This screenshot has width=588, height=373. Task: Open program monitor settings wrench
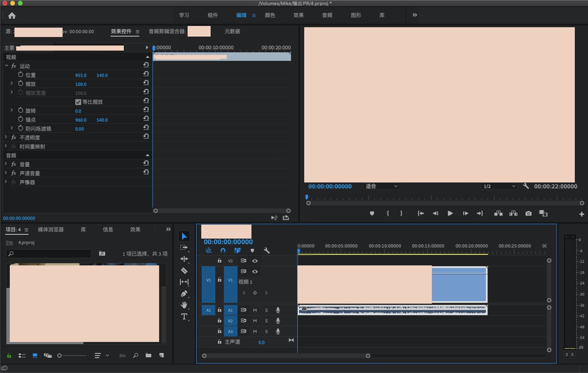coord(526,186)
